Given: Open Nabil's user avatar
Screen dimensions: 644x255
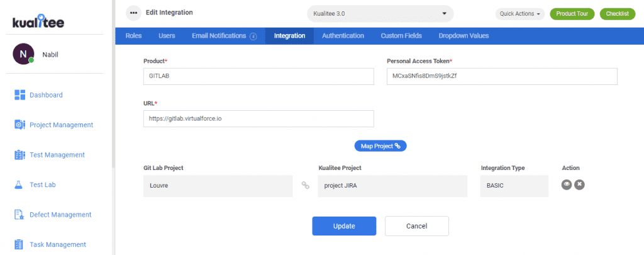Looking at the screenshot, I should point(23,54).
